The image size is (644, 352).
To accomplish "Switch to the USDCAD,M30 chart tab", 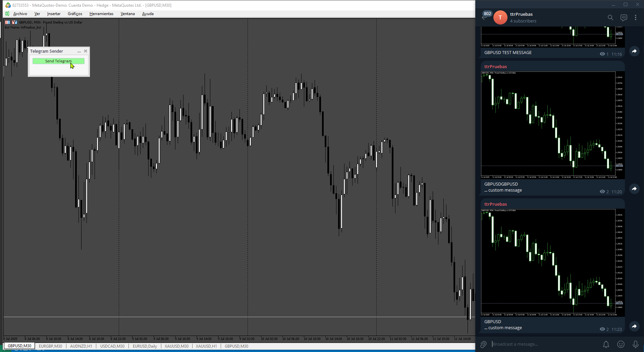I will coord(112,346).
